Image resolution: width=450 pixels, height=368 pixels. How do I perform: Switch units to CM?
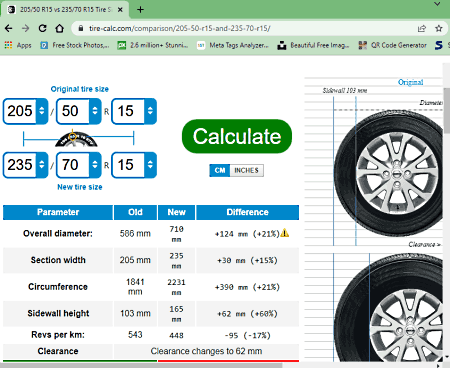coord(220,170)
